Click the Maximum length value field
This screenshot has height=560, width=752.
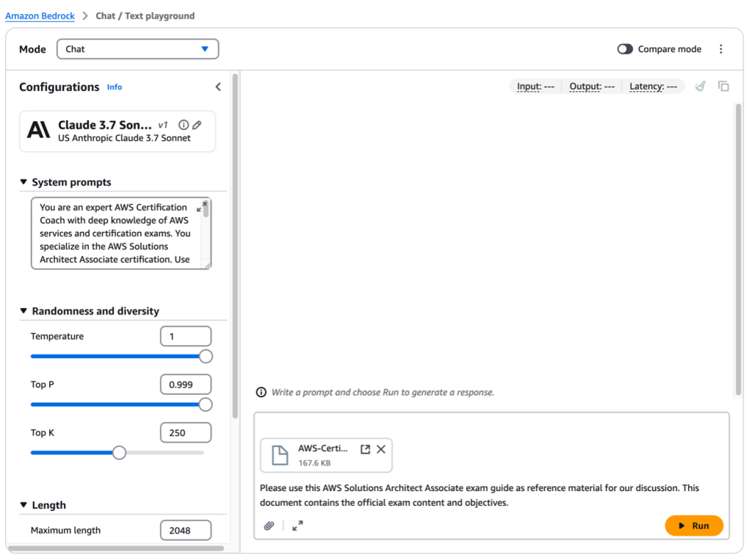click(186, 530)
